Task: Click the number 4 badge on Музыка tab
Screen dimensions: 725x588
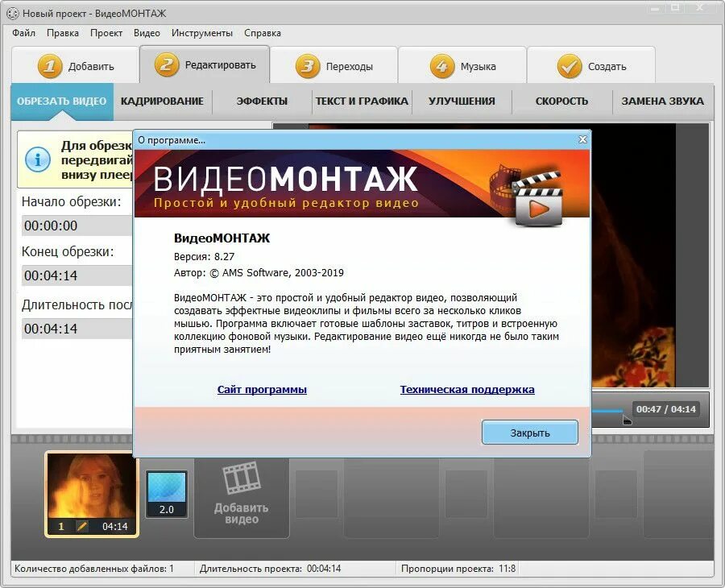Action: (x=442, y=66)
